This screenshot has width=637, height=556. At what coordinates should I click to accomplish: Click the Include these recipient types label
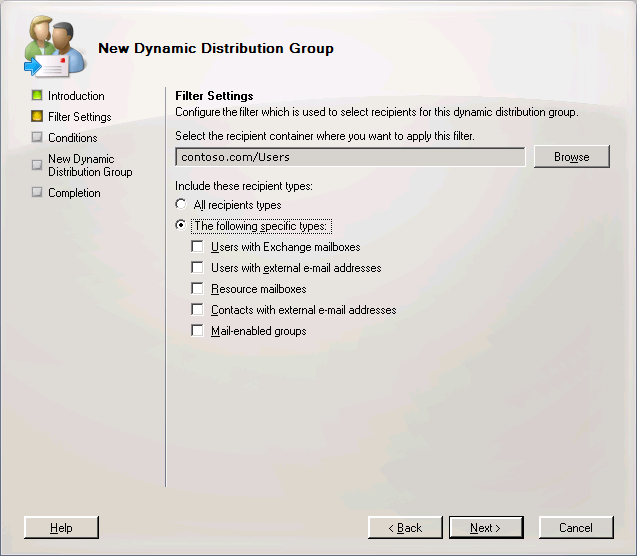click(x=244, y=186)
